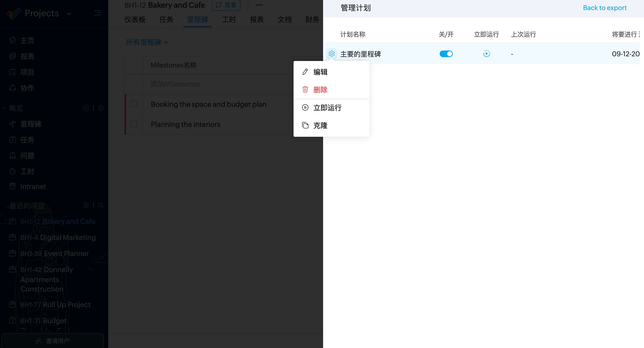Click the add icon next to 概览

tap(86, 108)
